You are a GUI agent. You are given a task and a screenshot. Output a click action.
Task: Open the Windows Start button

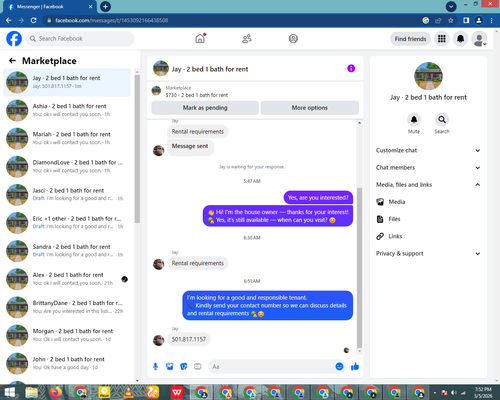pyautogui.click(x=9, y=392)
